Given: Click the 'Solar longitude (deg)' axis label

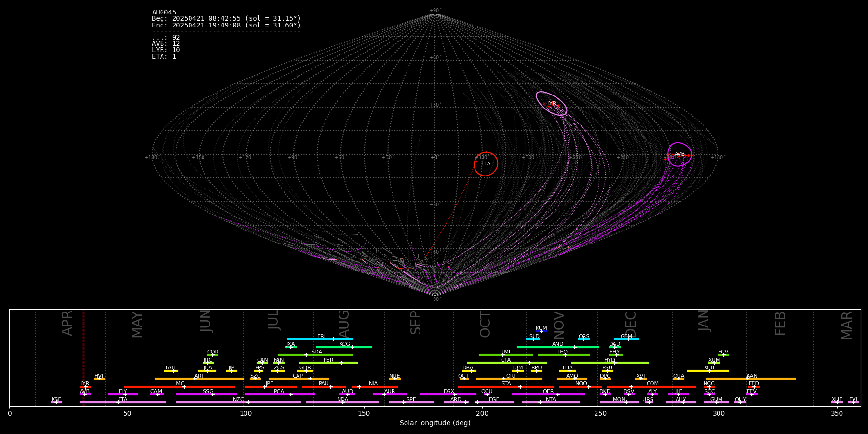Looking at the screenshot, I should coord(435,423).
